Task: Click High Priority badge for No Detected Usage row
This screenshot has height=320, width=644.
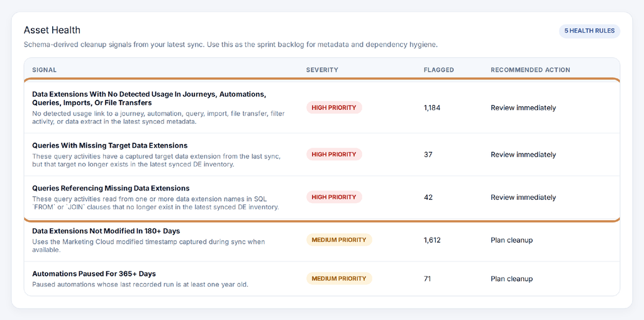Action: [x=334, y=108]
